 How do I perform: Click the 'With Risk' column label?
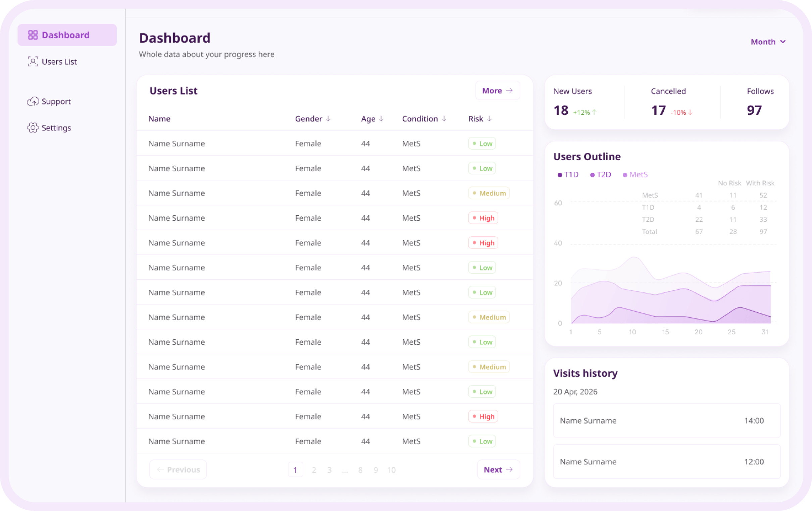[760, 183]
